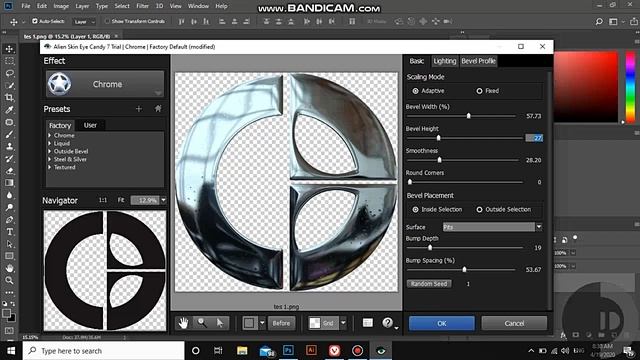This screenshot has width=640, height=360.
Task: Click the Smoothness slider handle
Action: (440, 160)
